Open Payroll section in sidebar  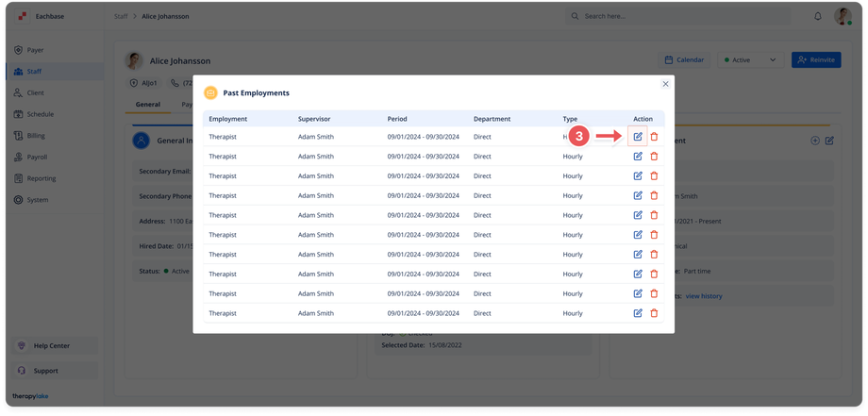(x=37, y=158)
